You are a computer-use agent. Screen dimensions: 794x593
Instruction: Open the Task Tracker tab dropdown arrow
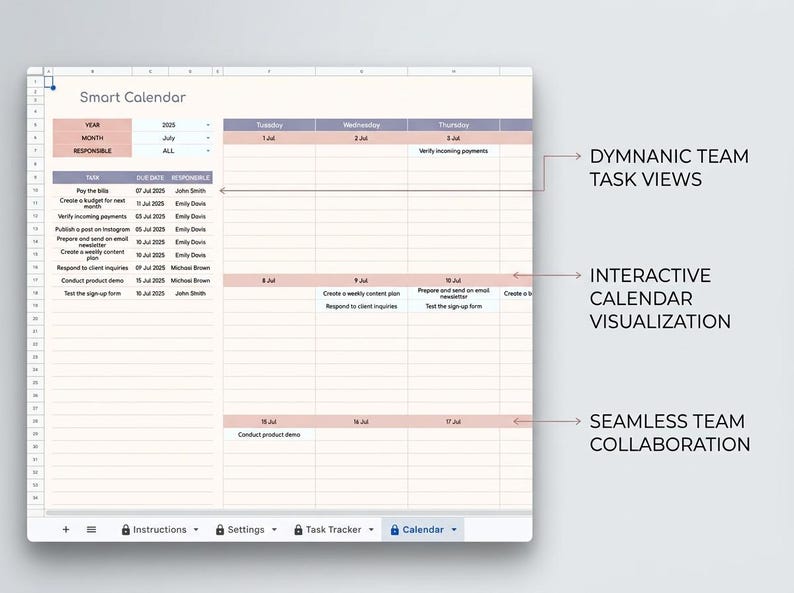tap(371, 530)
